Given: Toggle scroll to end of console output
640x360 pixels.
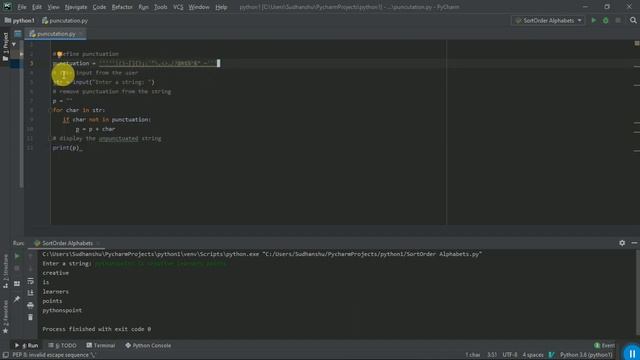Looking at the screenshot, I should pyautogui.click(x=31, y=293).
